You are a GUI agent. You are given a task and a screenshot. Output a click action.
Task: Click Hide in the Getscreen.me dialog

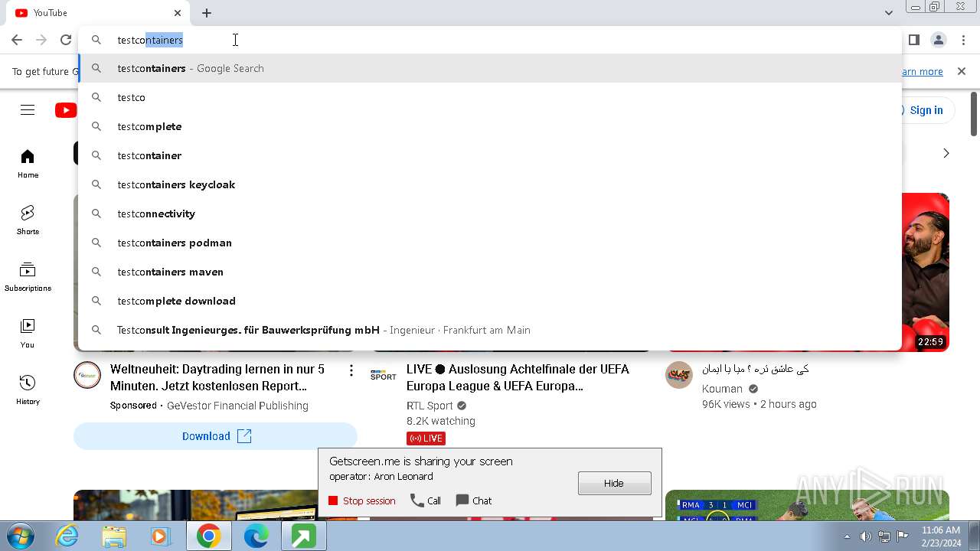(x=615, y=483)
